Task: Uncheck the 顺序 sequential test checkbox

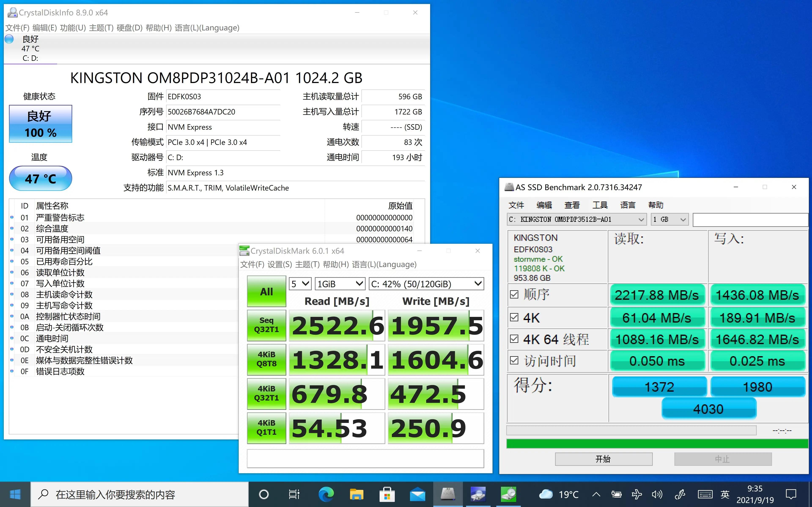Action: click(x=514, y=294)
